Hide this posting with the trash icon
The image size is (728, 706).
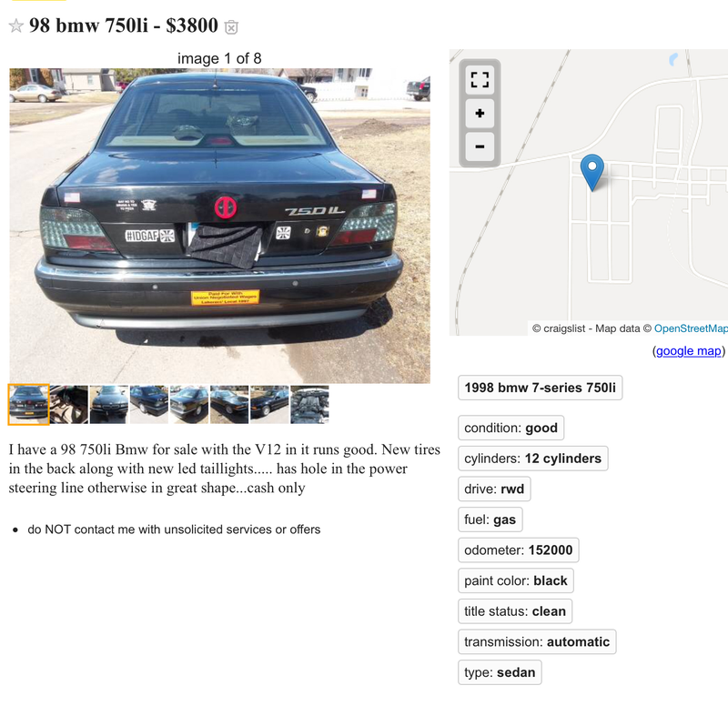click(x=231, y=27)
